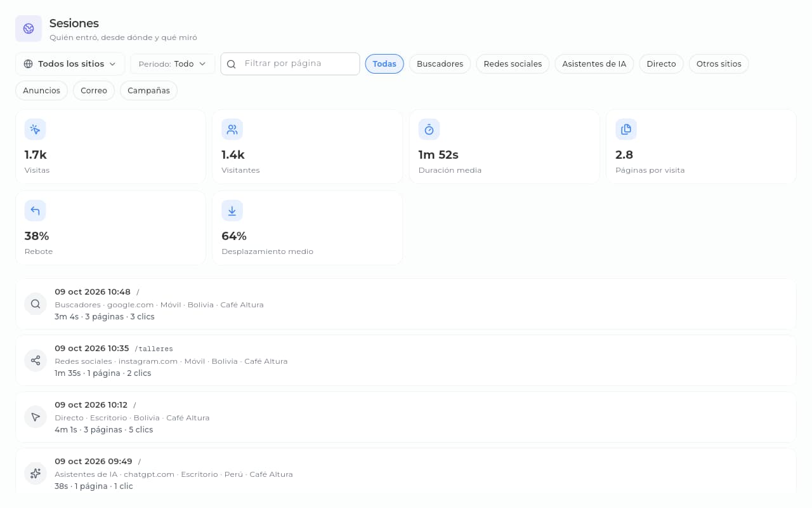Click the 38% Rebote value
The width and height of the screenshot is (812, 508).
tap(37, 236)
